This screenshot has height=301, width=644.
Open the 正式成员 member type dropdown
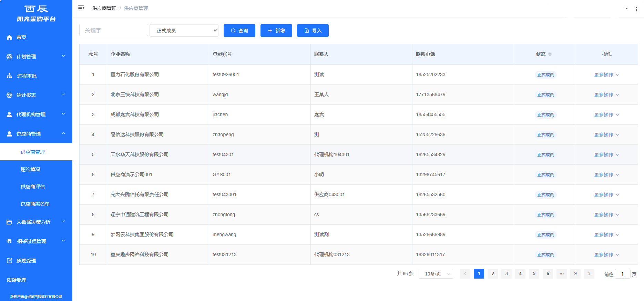coord(184,30)
